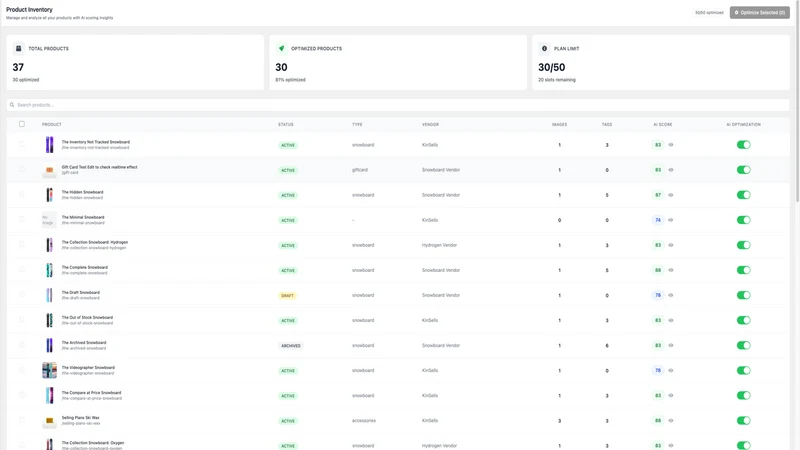
Task: Click the Hydrogen Vendor cell for Collection Snowboard: Hydrogen
Action: click(x=439, y=245)
